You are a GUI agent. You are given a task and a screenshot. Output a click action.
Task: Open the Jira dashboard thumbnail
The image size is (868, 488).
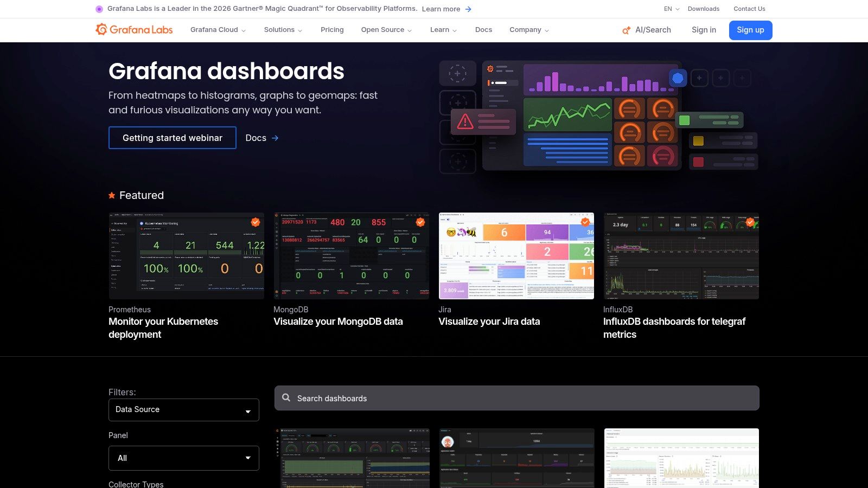tap(516, 256)
